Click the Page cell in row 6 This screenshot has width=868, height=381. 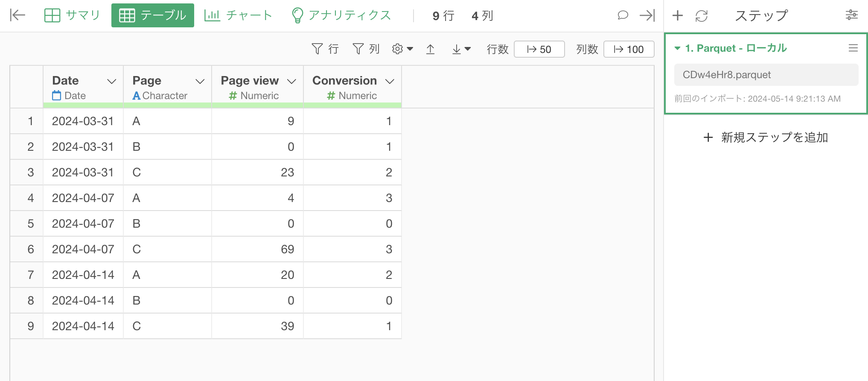point(168,249)
